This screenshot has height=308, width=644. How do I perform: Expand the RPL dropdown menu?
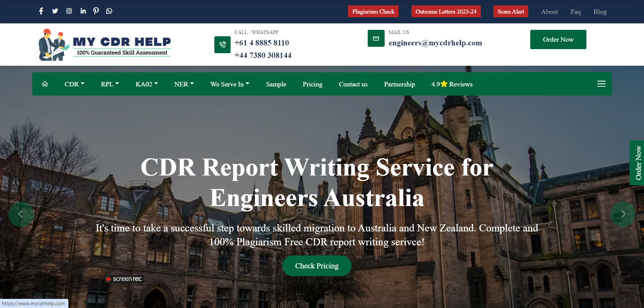tap(110, 84)
